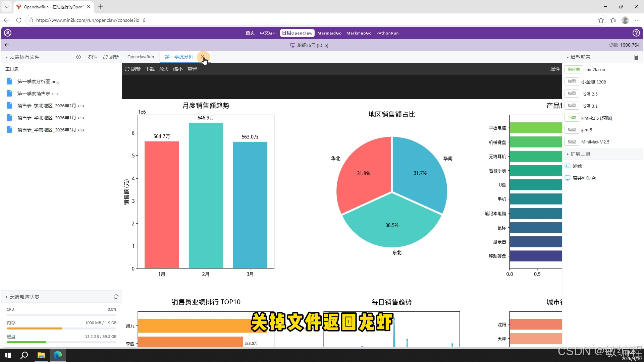Open the 终端 terminal tool

pyautogui.click(x=576, y=166)
